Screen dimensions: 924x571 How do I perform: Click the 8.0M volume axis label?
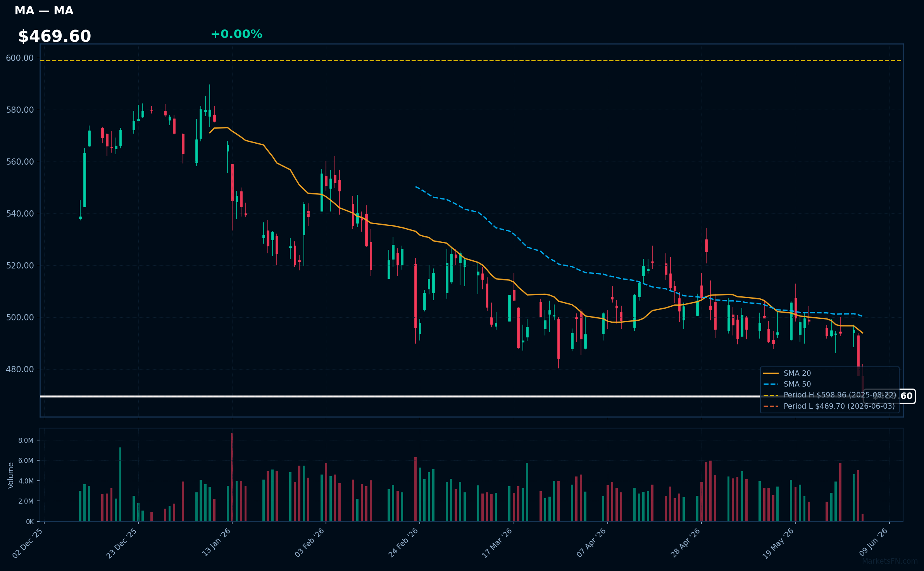[x=26, y=440]
